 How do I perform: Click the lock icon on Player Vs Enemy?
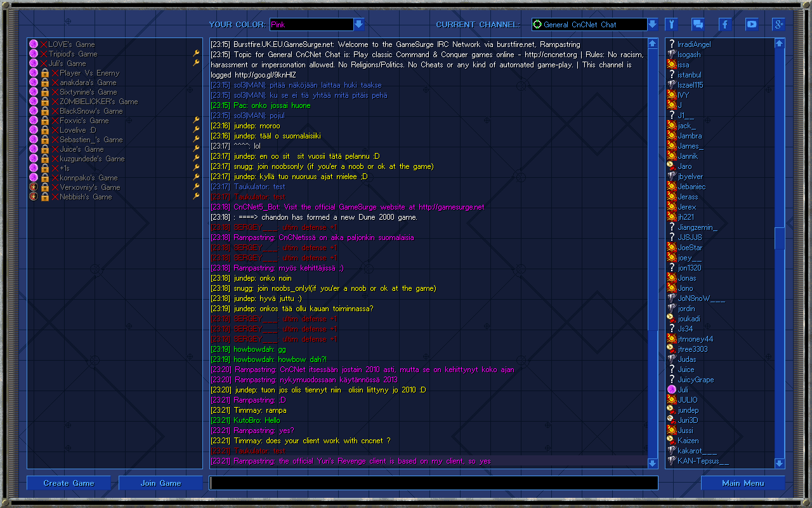pos(45,73)
